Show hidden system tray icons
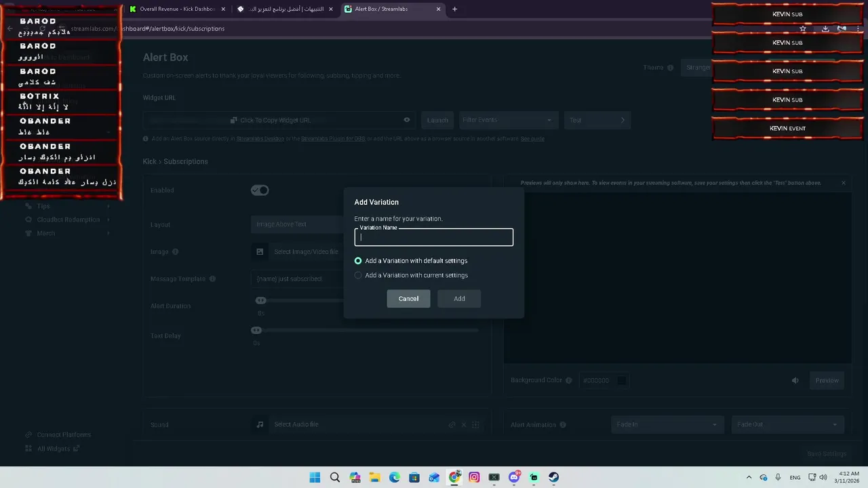 749,477
